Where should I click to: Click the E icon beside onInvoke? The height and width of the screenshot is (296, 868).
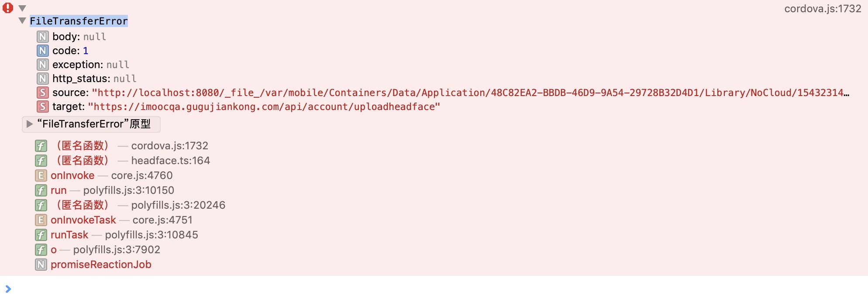pos(41,176)
